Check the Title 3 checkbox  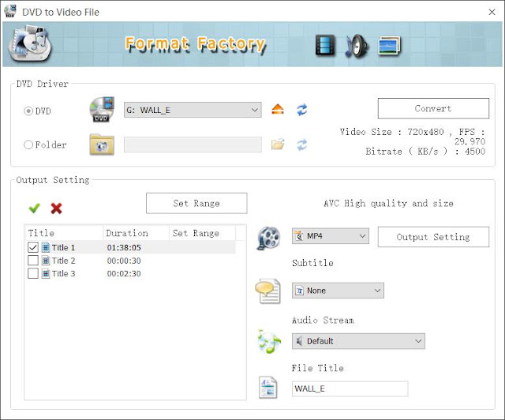tap(33, 274)
